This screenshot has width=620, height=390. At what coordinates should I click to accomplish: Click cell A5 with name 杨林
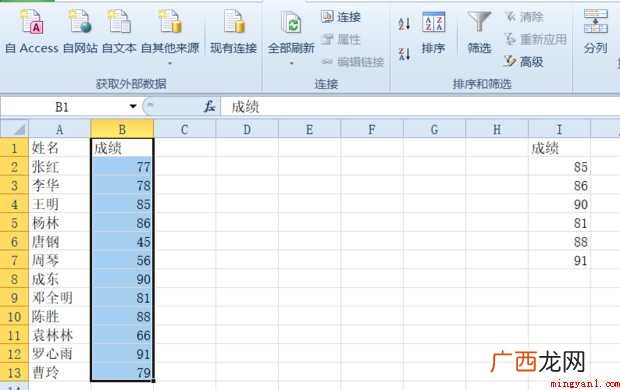(59, 223)
